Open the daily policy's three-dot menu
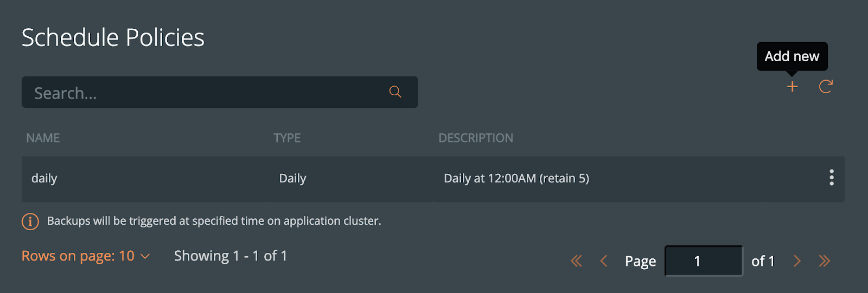The image size is (868, 293). coord(831,178)
